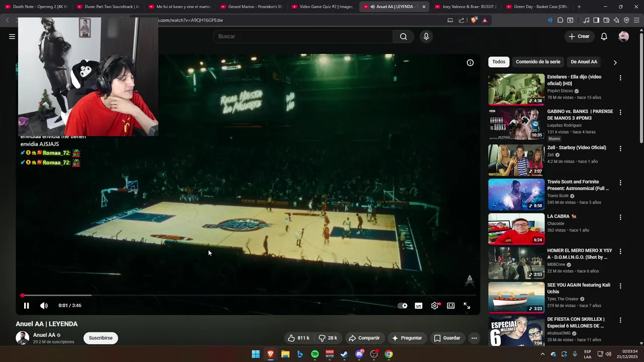
Task: Open Steam from the taskbar
Action: (344, 354)
